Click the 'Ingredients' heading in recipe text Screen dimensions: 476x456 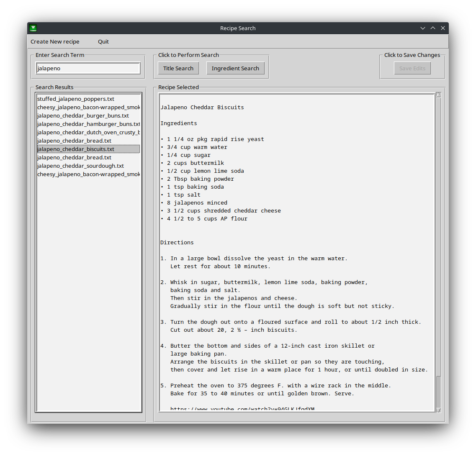[x=179, y=123]
